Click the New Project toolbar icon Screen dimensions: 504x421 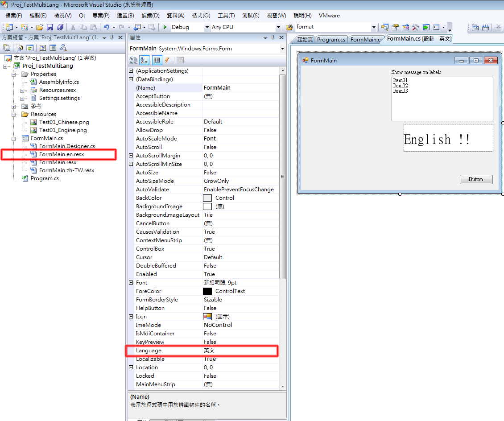coord(9,27)
